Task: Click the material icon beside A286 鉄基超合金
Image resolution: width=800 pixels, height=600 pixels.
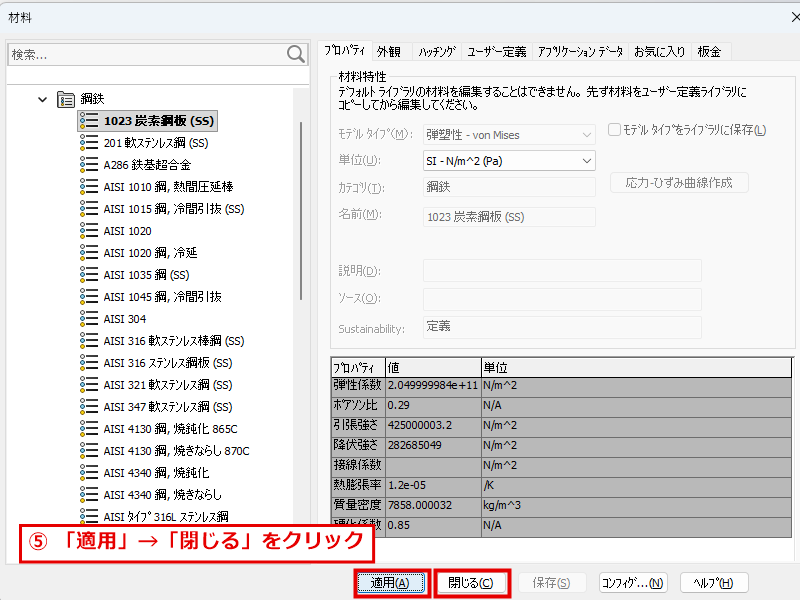Action: coord(89,165)
